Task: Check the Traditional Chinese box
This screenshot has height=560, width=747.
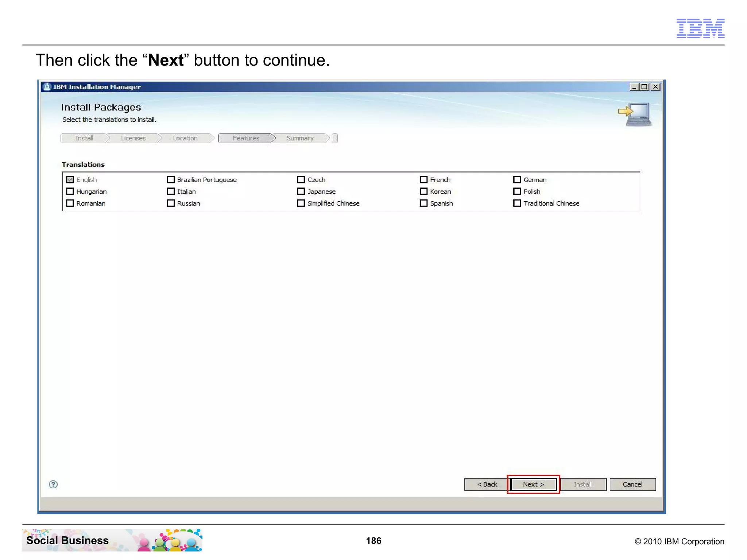Action: (x=517, y=203)
